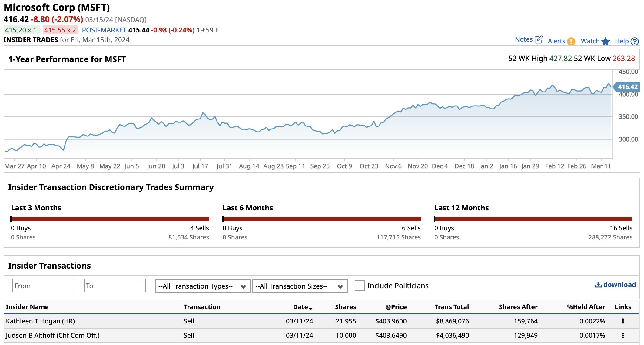Click the $403.6490 price cell

pyautogui.click(x=391, y=335)
